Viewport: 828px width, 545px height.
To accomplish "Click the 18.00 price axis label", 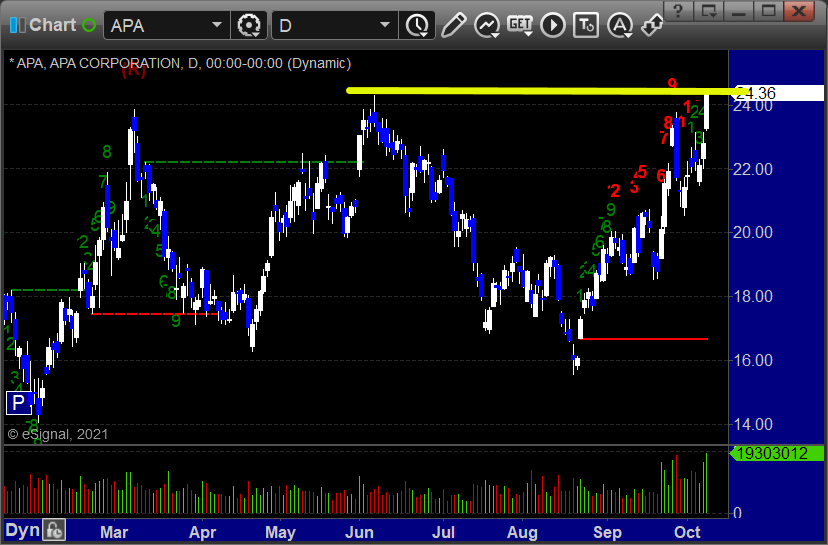I will 752,296.
